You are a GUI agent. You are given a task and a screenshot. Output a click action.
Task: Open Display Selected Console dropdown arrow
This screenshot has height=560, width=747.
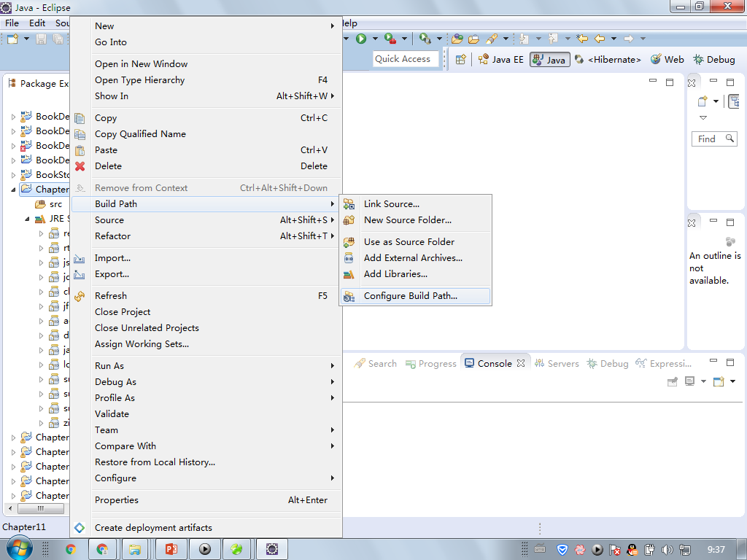[x=703, y=381]
